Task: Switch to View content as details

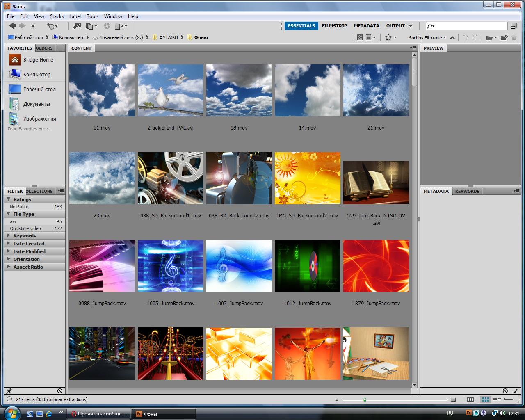Action: (x=497, y=399)
